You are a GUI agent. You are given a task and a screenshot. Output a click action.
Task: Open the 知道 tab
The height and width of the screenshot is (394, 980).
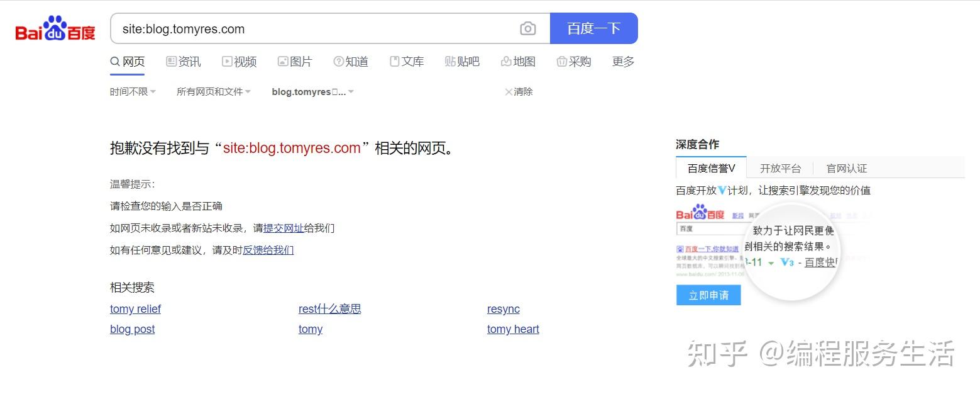[x=351, y=62]
